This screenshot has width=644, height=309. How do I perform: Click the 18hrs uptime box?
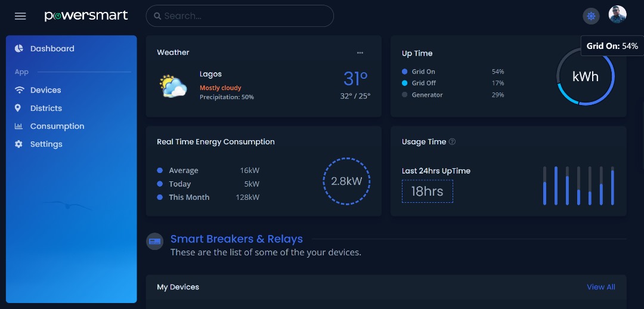tap(427, 191)
